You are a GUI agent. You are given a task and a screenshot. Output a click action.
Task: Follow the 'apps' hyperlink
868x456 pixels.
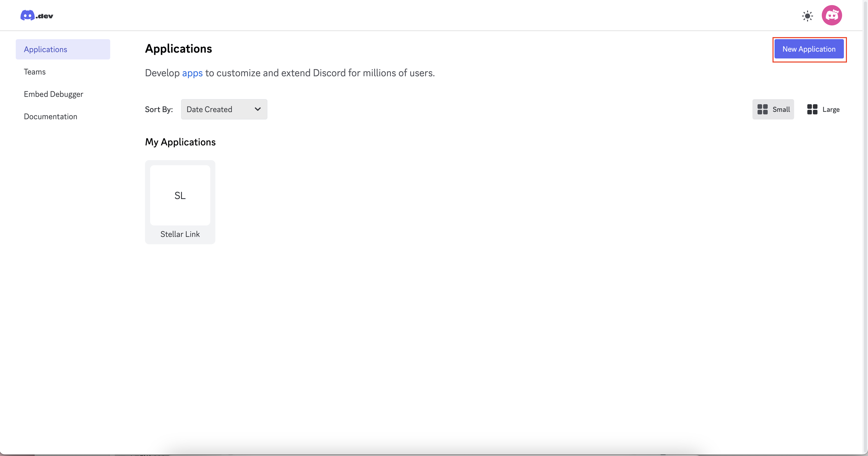pos(192,73)
